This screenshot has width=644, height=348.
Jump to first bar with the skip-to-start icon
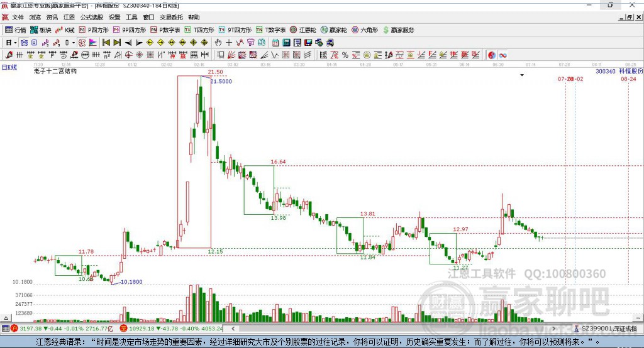click(106, 43)
